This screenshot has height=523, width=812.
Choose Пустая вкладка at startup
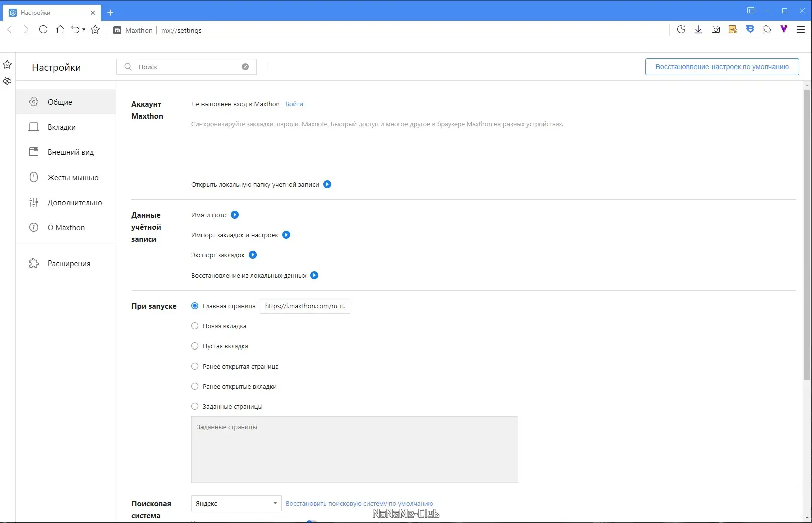point(195,346)
